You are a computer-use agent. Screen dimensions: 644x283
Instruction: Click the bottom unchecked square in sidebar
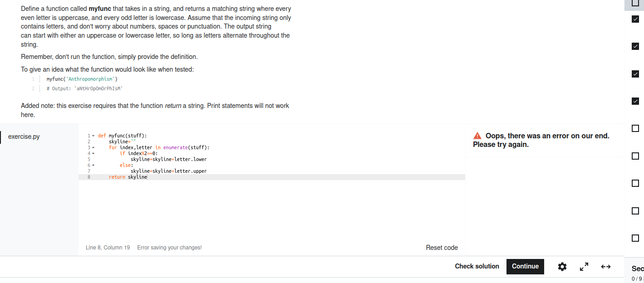pos(635,238)
